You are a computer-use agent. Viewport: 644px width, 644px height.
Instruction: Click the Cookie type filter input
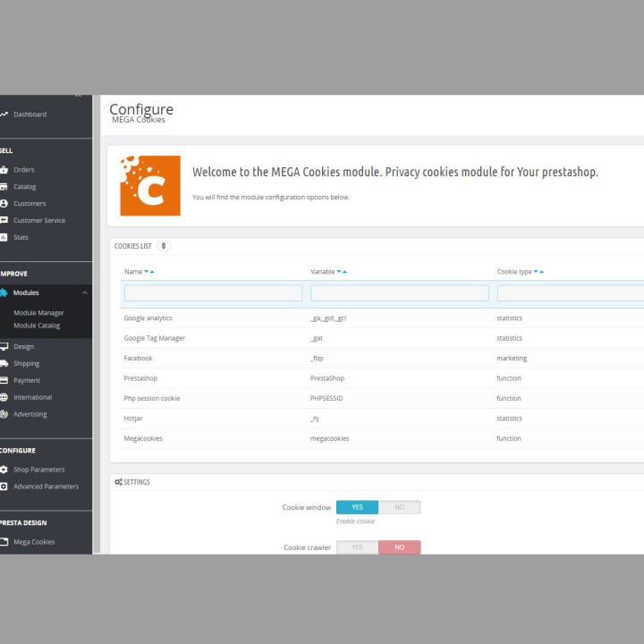coord(571,293)
